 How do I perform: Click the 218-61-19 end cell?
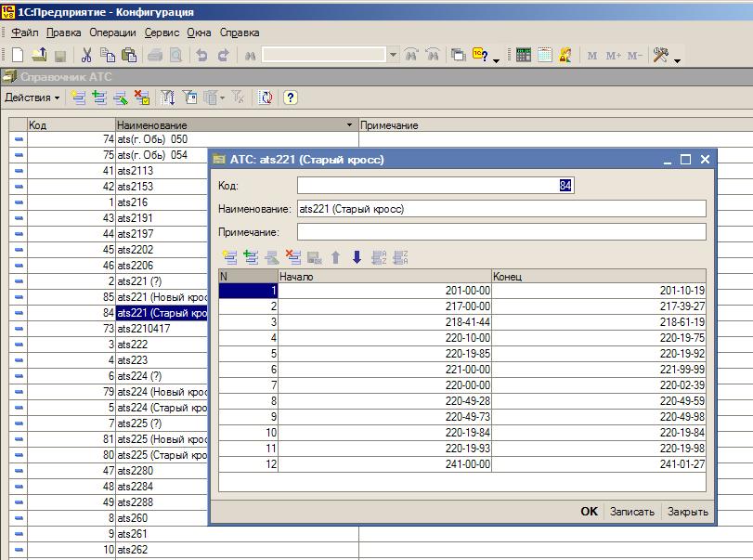click(599, 321)
